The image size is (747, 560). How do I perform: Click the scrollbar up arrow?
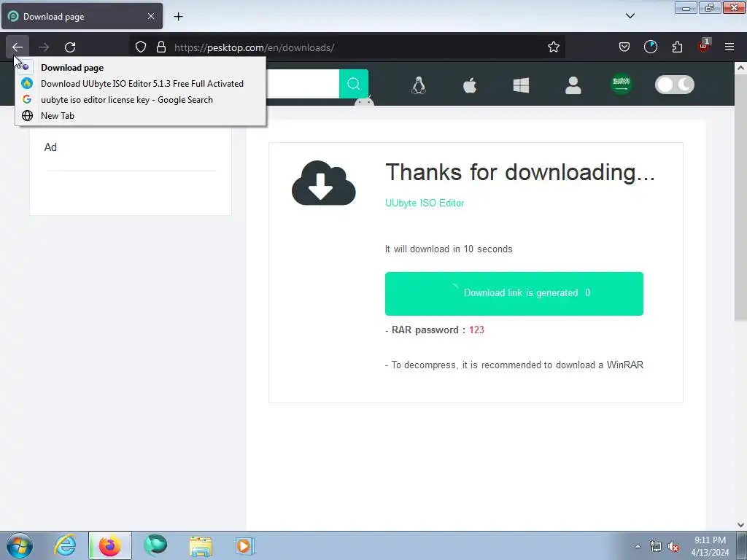coord(740,68)
